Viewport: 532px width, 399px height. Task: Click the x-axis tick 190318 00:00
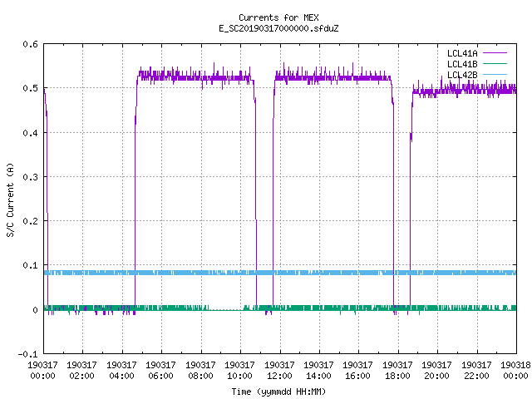[x=515, y=370]
